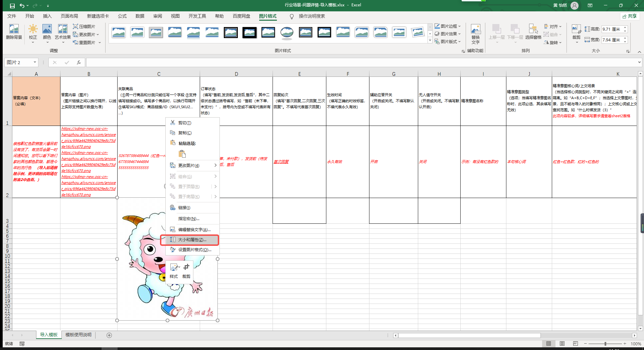Click Change Picture (更改图片) in ribbon
This screenshot has width=644, height=350.
tap(86, 34)
